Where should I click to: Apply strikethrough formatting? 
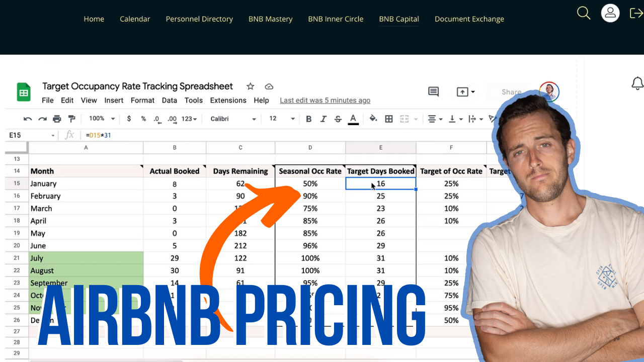point(338,118)
